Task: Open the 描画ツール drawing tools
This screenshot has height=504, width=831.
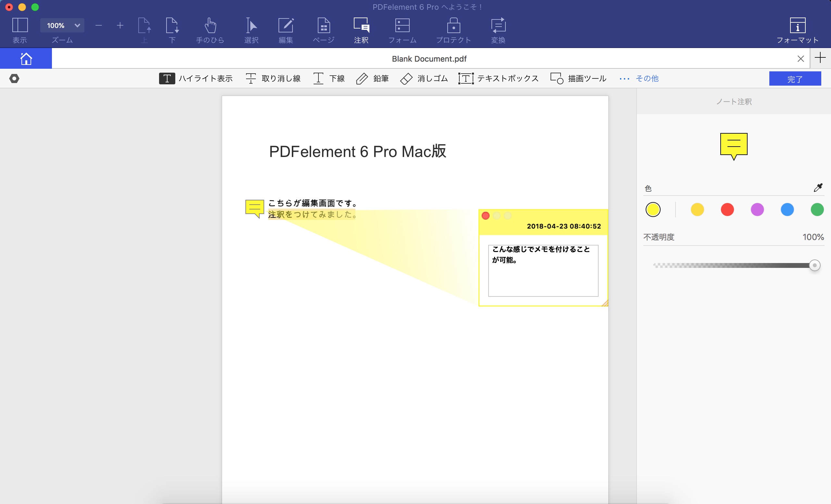Action: coord(578,78)
